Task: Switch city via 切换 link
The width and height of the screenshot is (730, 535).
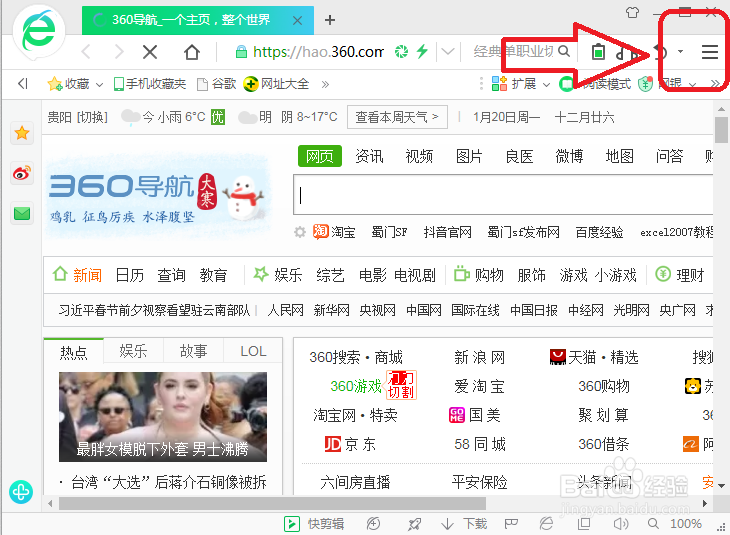Action: point(92,117)
